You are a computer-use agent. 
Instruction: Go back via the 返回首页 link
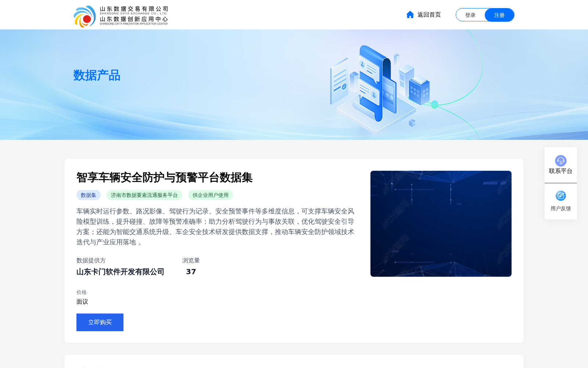coord(429,15)
